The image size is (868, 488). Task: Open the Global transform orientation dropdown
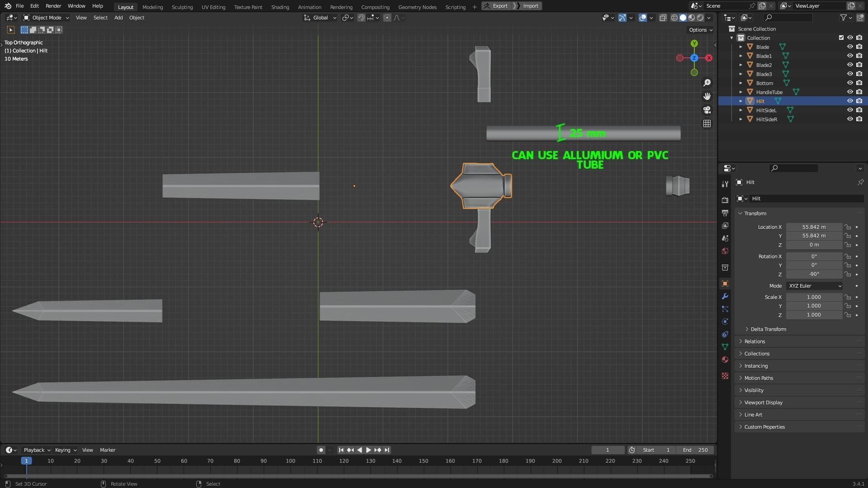[320, 18]
